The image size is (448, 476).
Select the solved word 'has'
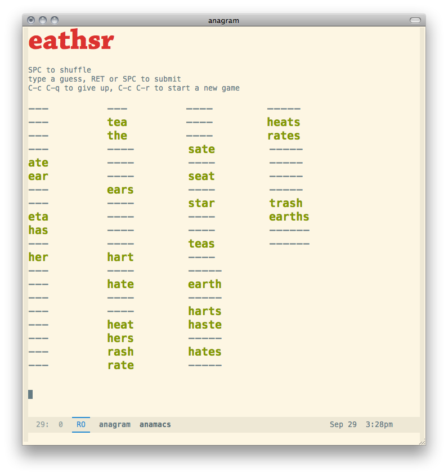[38, 230]
